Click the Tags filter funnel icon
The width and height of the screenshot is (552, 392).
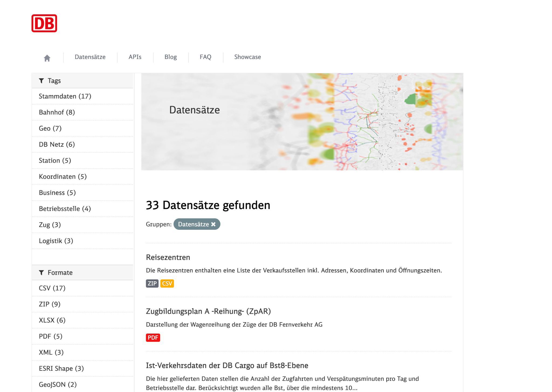point(41,81)
